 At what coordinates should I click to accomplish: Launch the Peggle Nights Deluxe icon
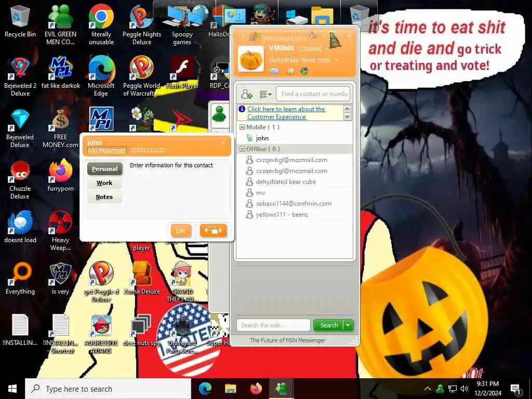click(x=142, y=24)
